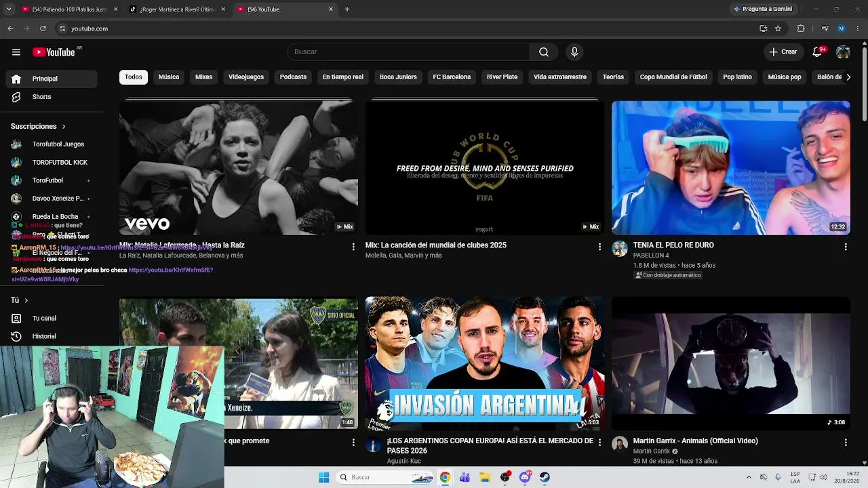Reload the page
The height and width of the screenshot is (488, 868).
[43, 28]
